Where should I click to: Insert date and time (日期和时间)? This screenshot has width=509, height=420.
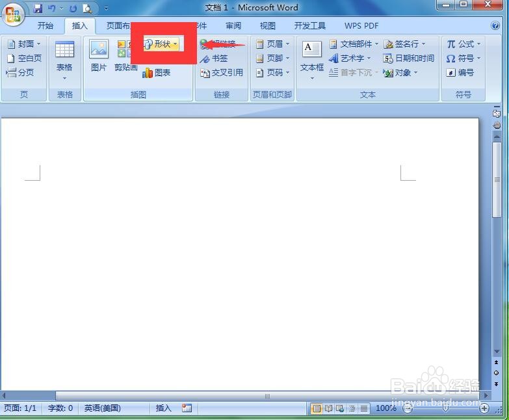point(408,59)
